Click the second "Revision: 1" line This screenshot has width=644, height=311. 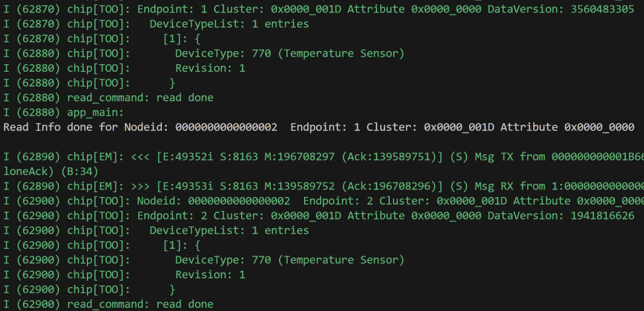(x=210, y=274)
